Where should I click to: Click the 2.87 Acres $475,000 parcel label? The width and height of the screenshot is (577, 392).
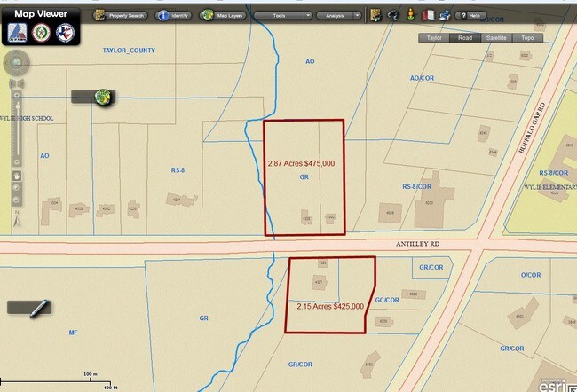coord(301,164)
